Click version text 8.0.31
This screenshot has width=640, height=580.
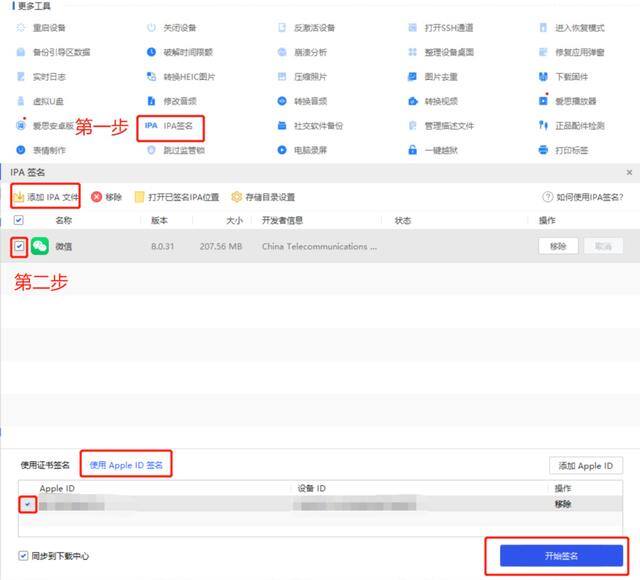pyautogui.click(x=162, y=247)
